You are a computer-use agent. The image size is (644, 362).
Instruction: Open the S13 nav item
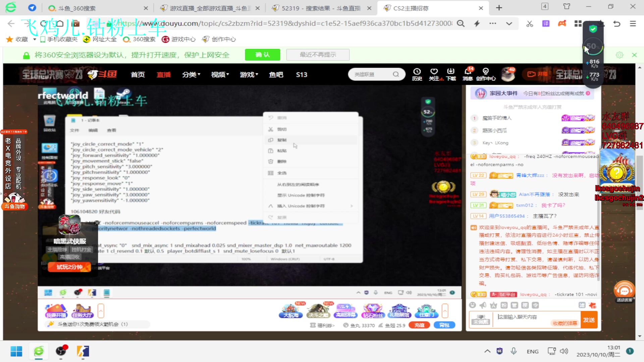click(302, 74)
